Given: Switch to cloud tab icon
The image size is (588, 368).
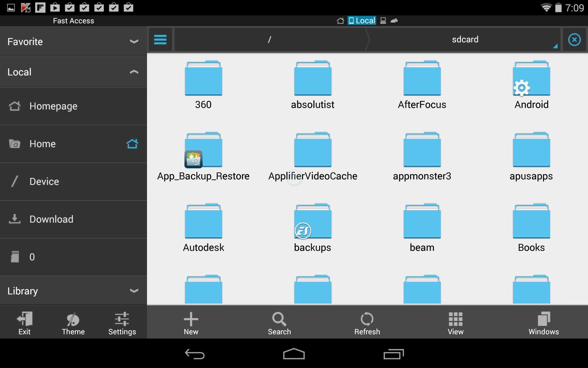Looking at the screenshot, I should 394,21.
